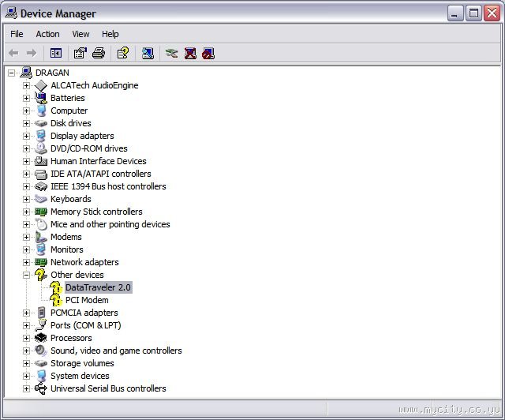Image resolution: width=505 pixels, height=420 pixels.
Task: Click the ALCATech AudioEngine diamond icon
Action: click(x=41, y=85)
